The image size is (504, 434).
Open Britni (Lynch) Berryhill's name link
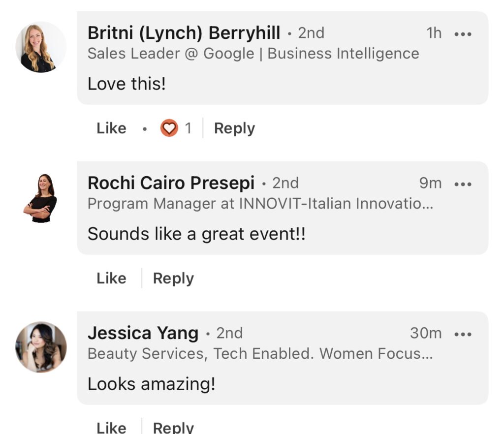[x=184, y=33]
